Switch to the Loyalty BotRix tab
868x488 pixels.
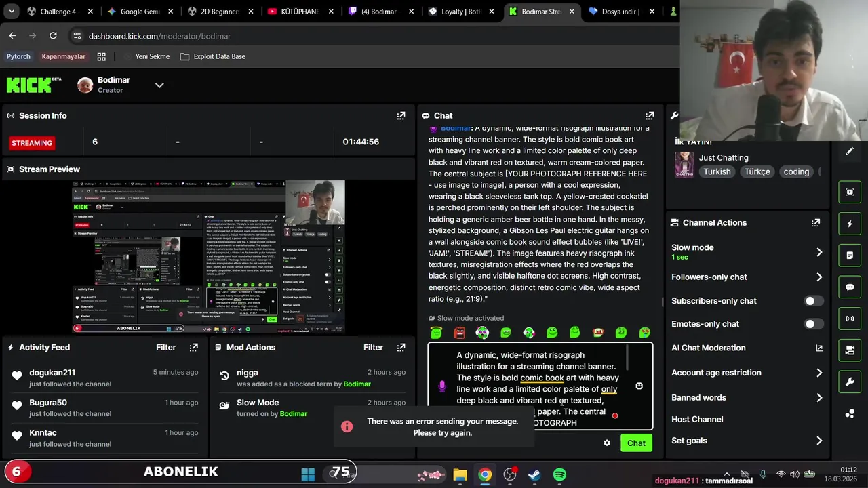click(460, 12)
